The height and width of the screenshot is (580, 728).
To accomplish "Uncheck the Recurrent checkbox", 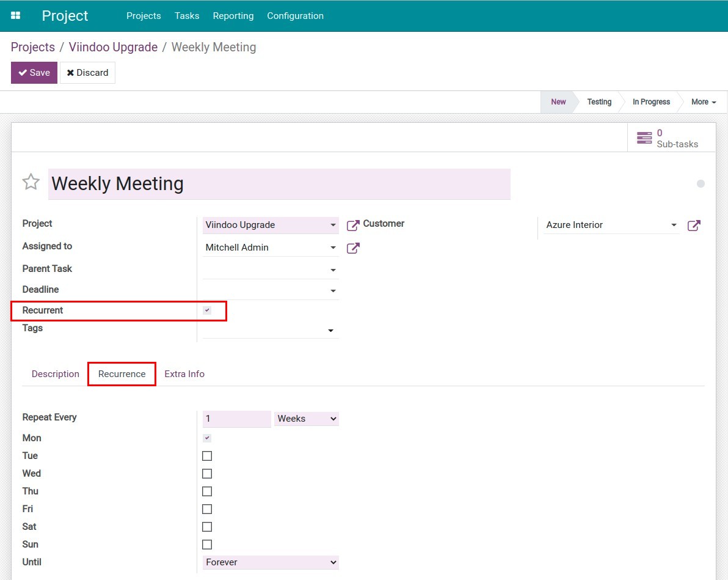I will 207,310.
